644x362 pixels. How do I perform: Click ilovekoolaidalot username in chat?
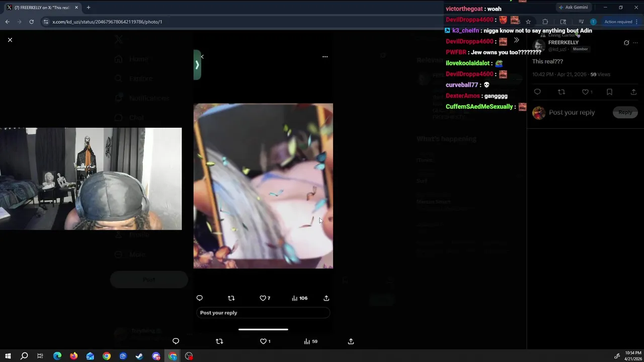coord(467,63)
